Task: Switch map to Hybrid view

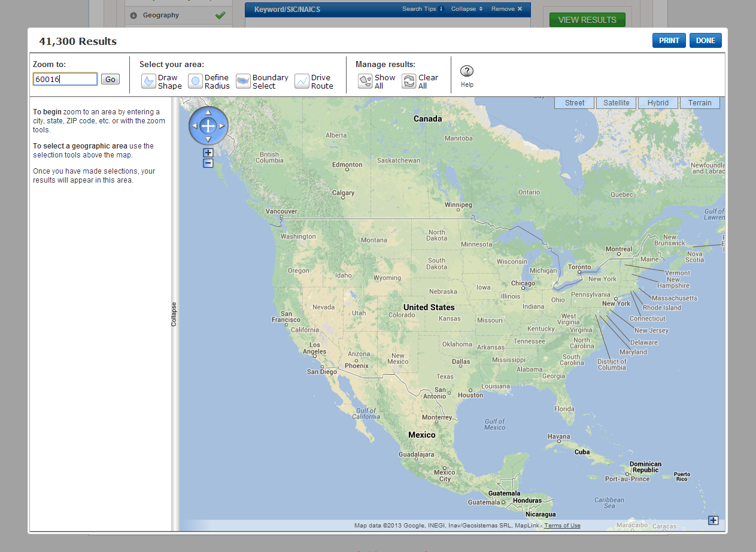Action: pos(658,103)
